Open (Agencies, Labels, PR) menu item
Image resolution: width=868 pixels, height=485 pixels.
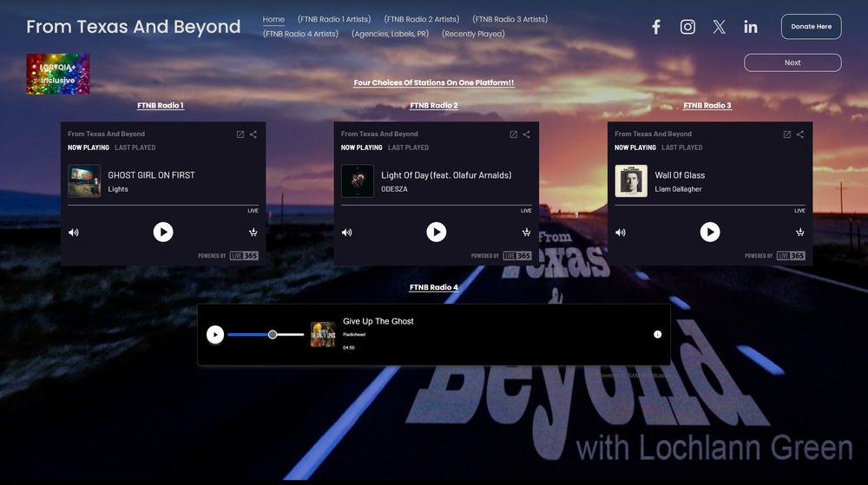(391, 34)
